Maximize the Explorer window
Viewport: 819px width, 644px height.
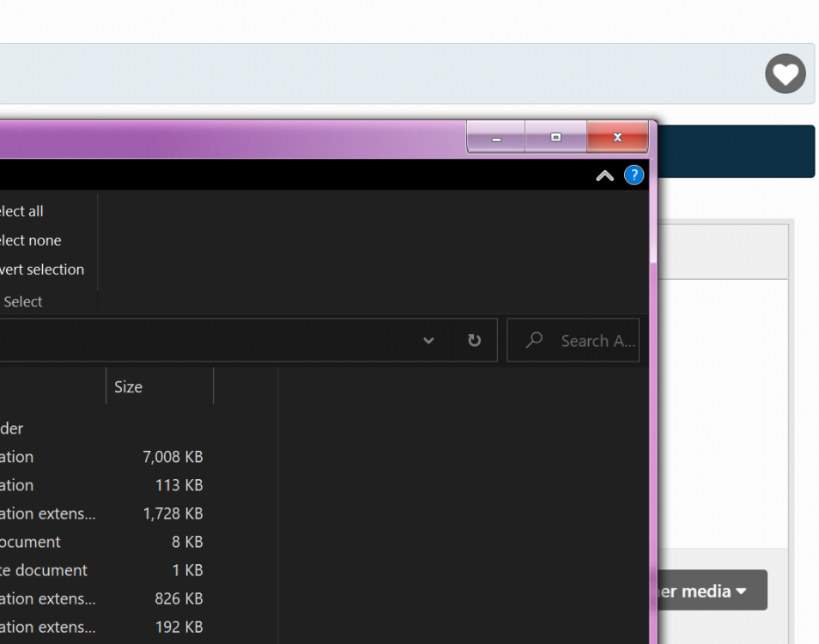(x=555, y=137)
